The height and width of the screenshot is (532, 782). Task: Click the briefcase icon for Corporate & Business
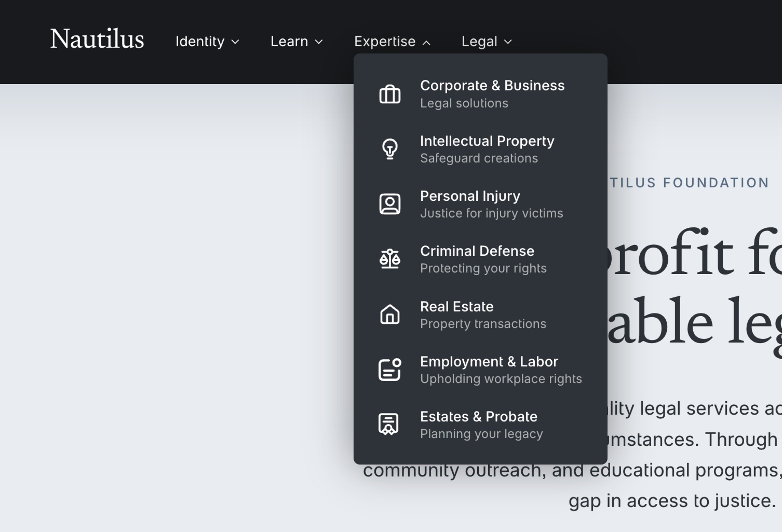pyautogui.click(x=390, y=94)
